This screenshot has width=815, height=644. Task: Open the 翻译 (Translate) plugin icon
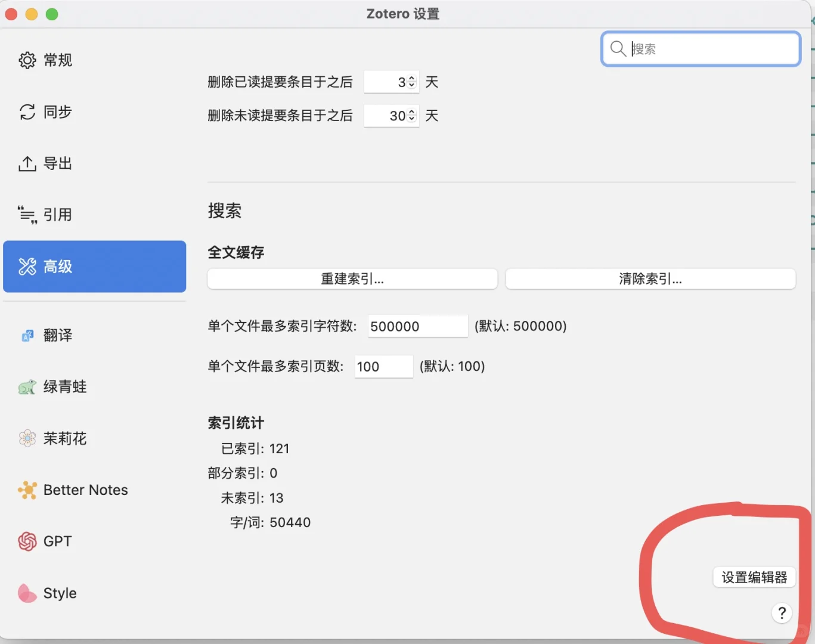[x=27, y=335]
